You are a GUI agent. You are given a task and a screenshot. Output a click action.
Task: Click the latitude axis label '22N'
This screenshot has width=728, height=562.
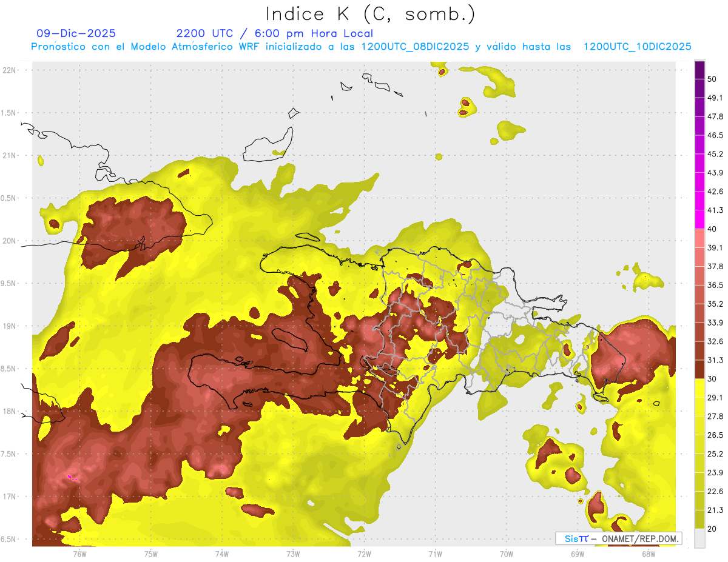9,70
